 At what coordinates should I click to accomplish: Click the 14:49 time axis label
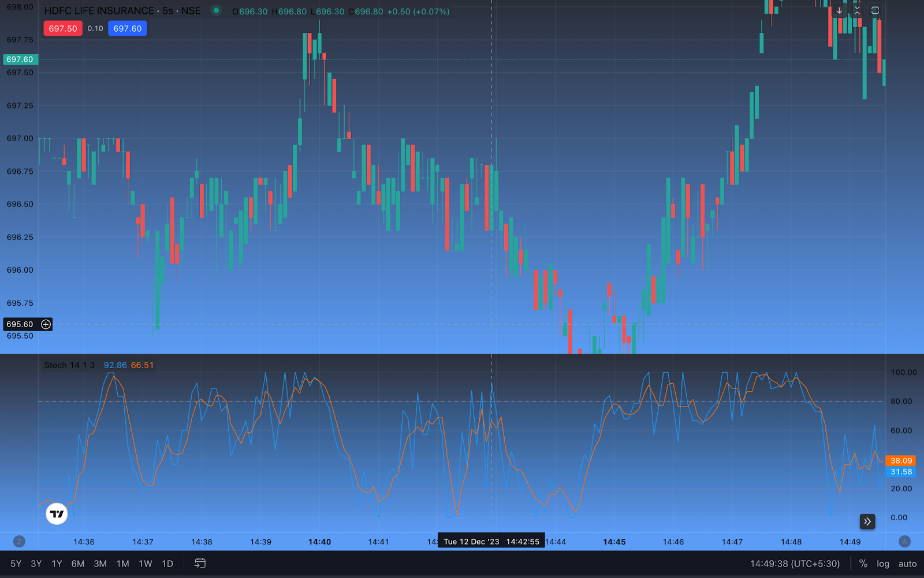pyautogui.click(x=850, y=542)
